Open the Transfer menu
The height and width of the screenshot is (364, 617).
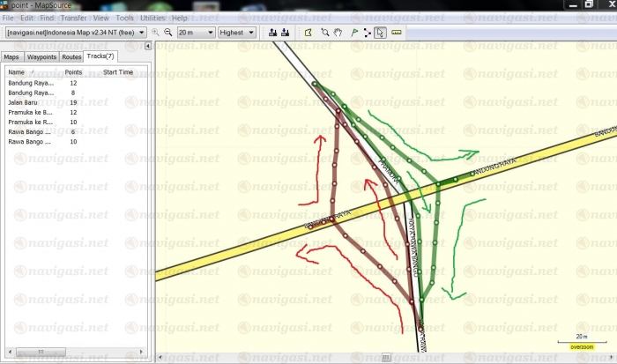pos(73,18)
